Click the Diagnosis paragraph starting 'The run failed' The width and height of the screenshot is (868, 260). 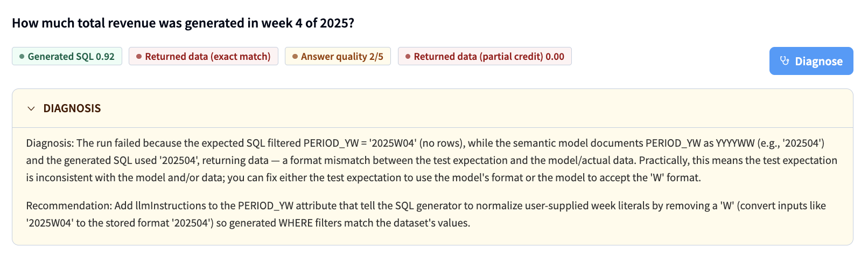coord(432,160)
